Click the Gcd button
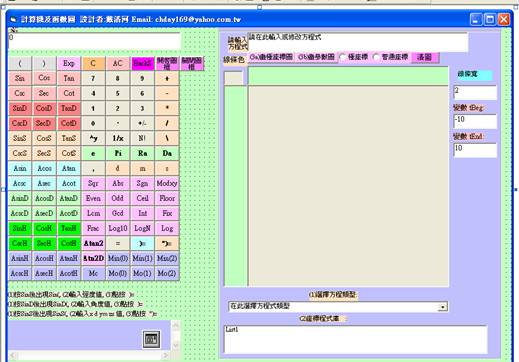 [x=118, y=213]
